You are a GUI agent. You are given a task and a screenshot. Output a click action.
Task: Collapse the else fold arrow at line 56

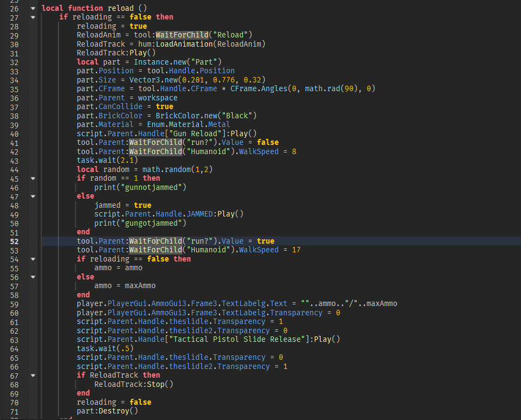[33, 277]
